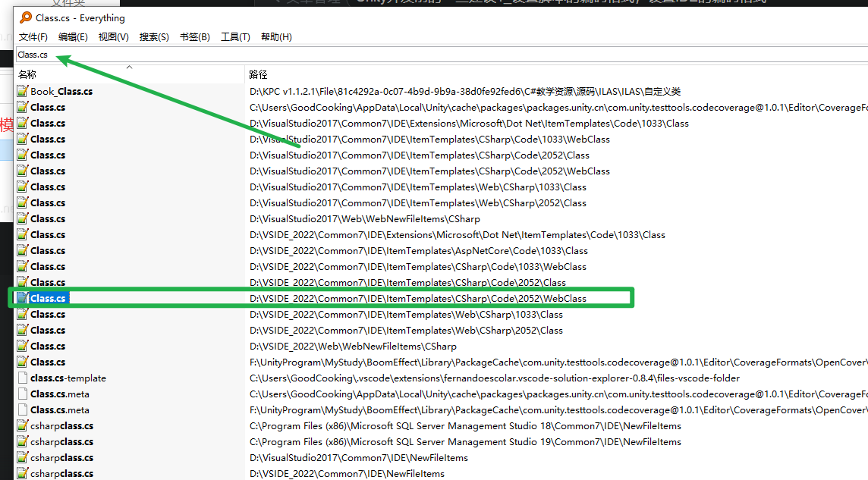Viewport: 868px width, 480px height.
Task: Click icon of Class.cs in VisualStudio2017 Extensions Dot Net 1033\Class
Action: [x=23, y=124]
